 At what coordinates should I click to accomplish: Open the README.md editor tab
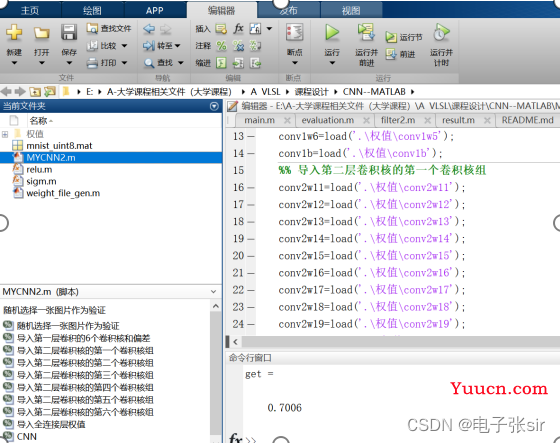tap(528, 120)
